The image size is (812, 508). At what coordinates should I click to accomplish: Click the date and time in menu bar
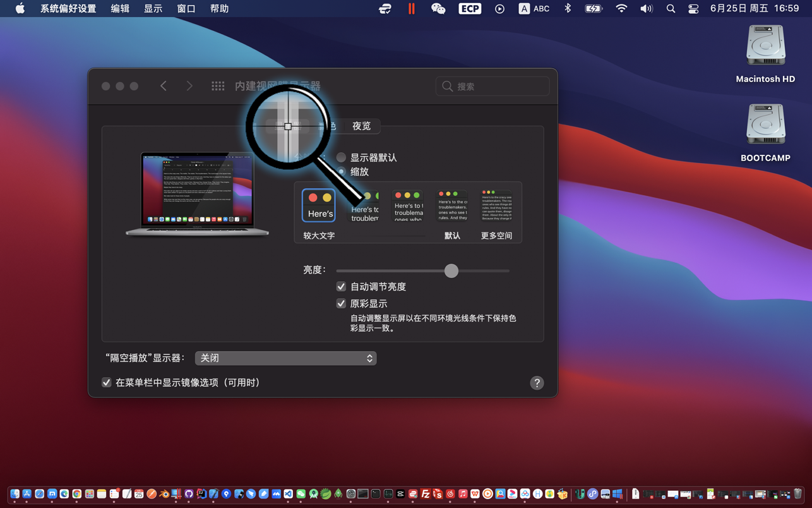[755, 8]
